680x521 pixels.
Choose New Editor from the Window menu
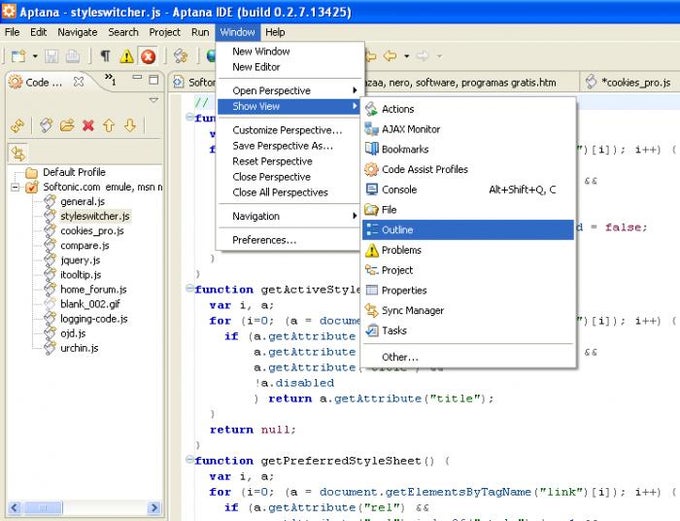click(289, 67)
